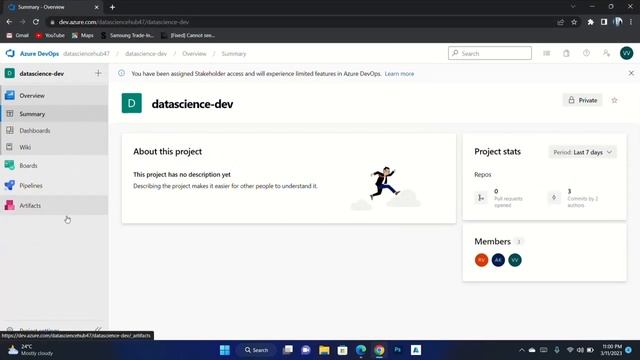Close the Summary - Overview tab
Image resolution: width=640 pixels, height=360 pixels.
click(x=97, y=7)
